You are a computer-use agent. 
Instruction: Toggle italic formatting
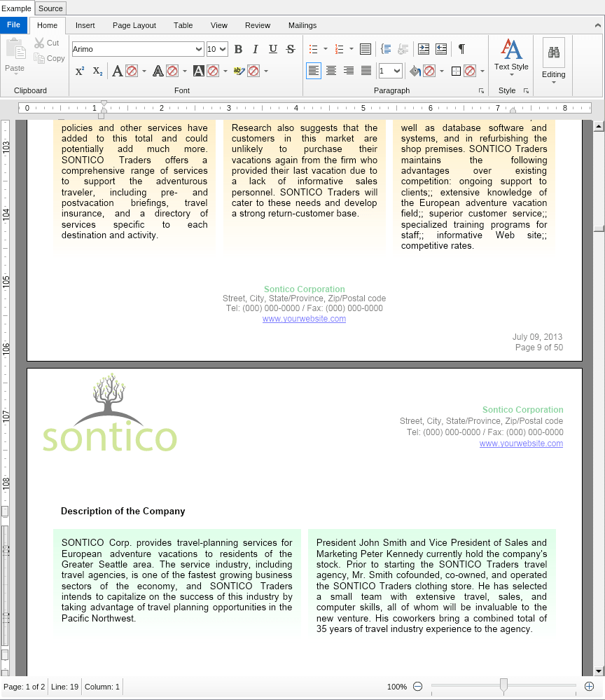(256, 49)
